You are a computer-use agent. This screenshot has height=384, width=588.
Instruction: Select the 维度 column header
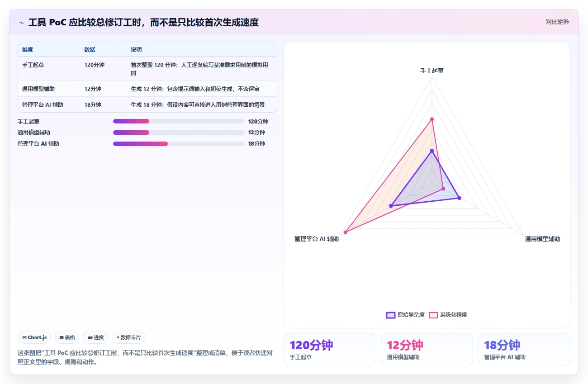coord(28,50)
